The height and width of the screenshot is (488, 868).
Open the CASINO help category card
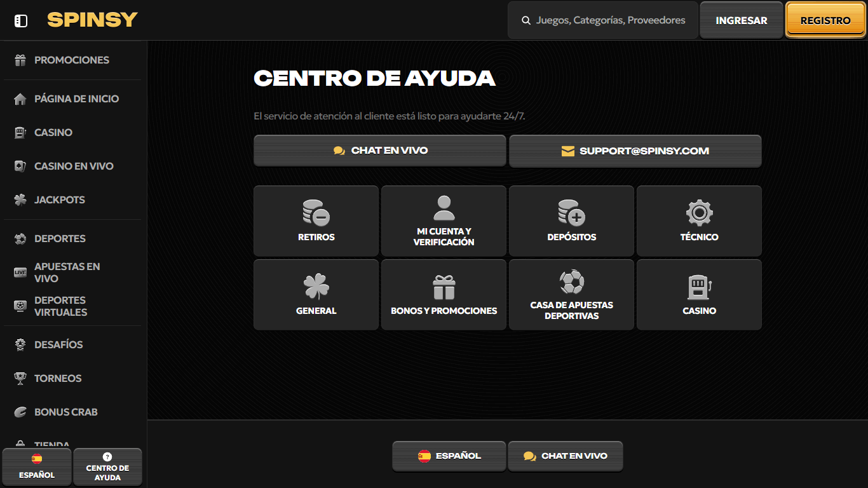[699, 295]
